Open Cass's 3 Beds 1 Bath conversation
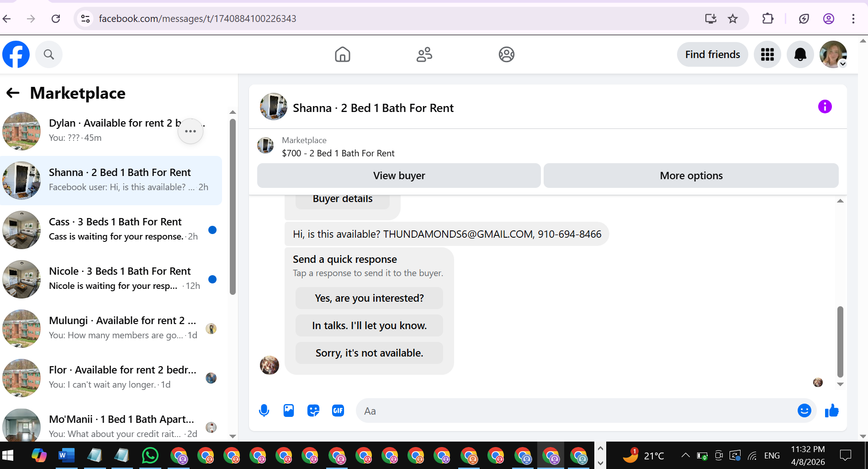Viewport: 868px width, 469px height. (x=111, y=229)
